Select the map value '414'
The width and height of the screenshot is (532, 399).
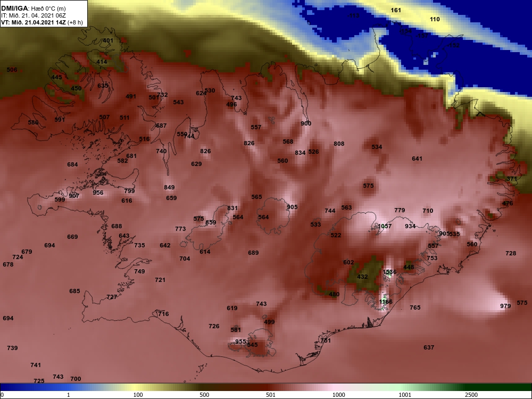pos(102,62)
